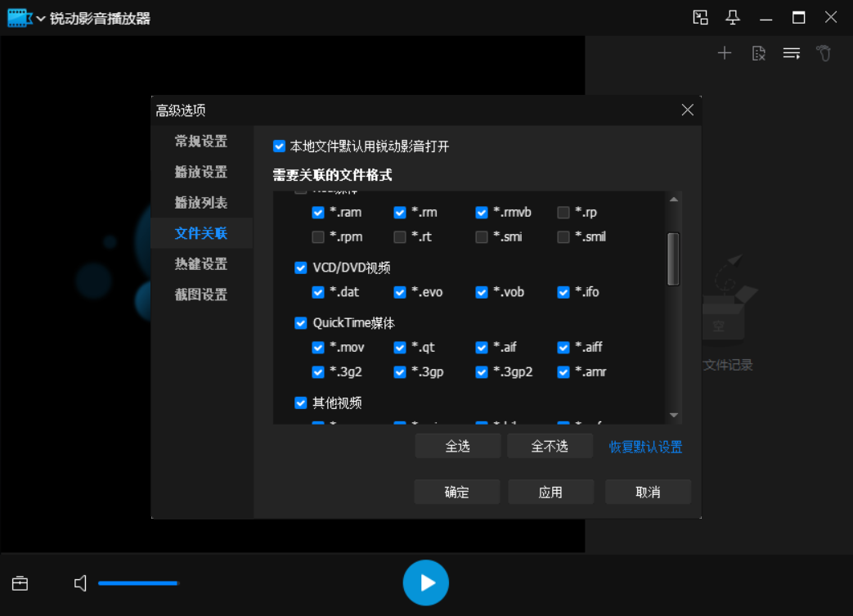
Task: Click the format list scroll down arrow
Action: [x=673, y=416]
